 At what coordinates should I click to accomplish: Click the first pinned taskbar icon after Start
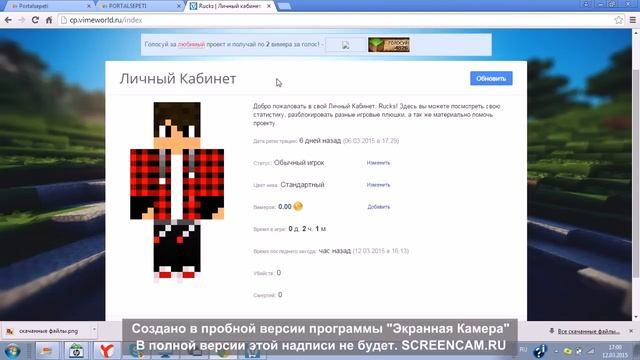47,351
